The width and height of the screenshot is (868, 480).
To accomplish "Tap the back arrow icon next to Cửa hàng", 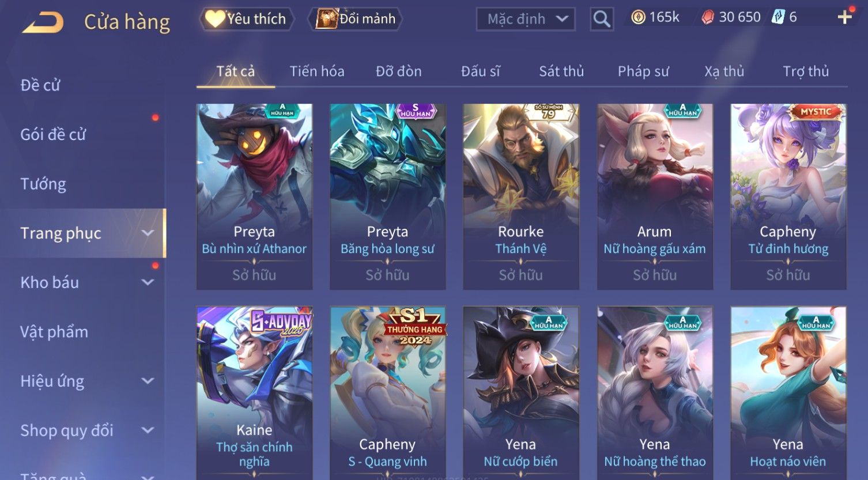I will pos(43,22).
